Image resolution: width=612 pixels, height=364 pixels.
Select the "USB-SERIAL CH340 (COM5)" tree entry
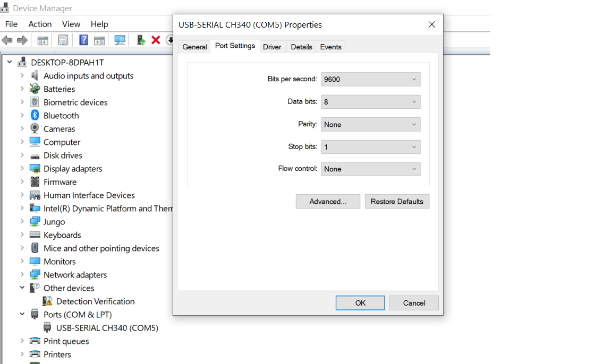pyautogui.click(x=107, y=328)
